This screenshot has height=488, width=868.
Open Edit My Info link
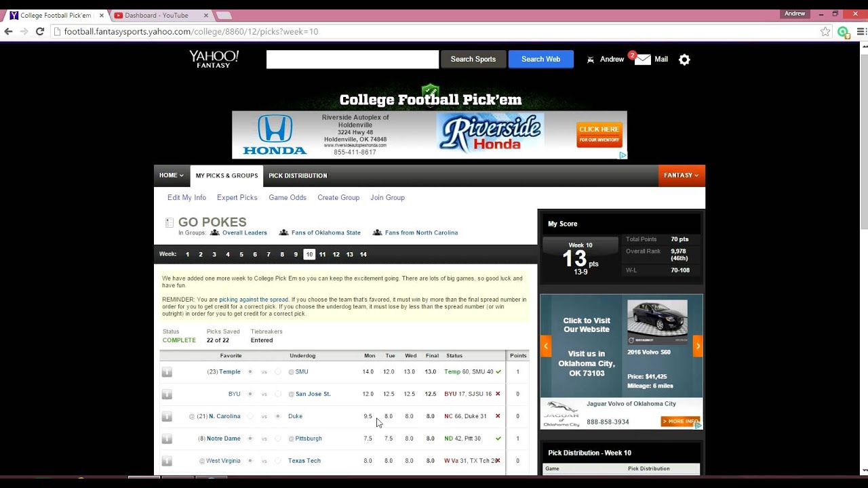tap(186, 198)
